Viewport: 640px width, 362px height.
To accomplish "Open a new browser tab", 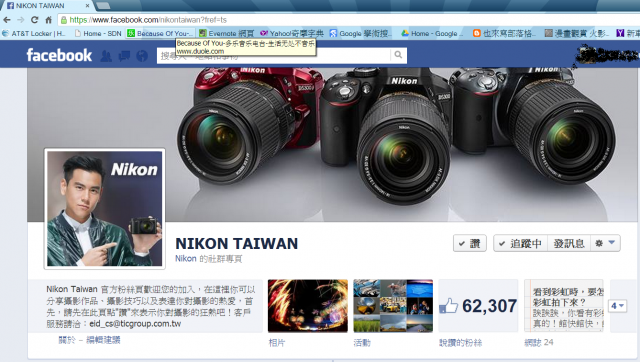I will 103,5.
